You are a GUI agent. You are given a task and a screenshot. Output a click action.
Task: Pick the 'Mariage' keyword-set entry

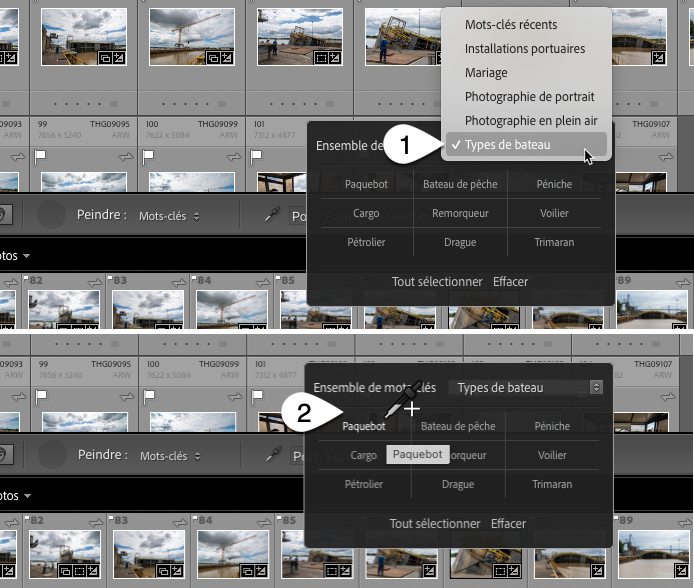point(486,73)
